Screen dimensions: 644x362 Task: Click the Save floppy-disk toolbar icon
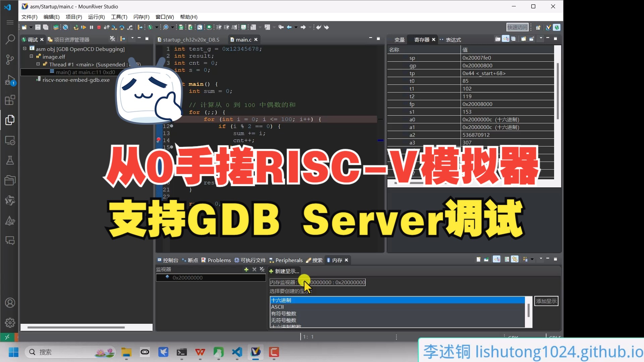coord(38,27)
